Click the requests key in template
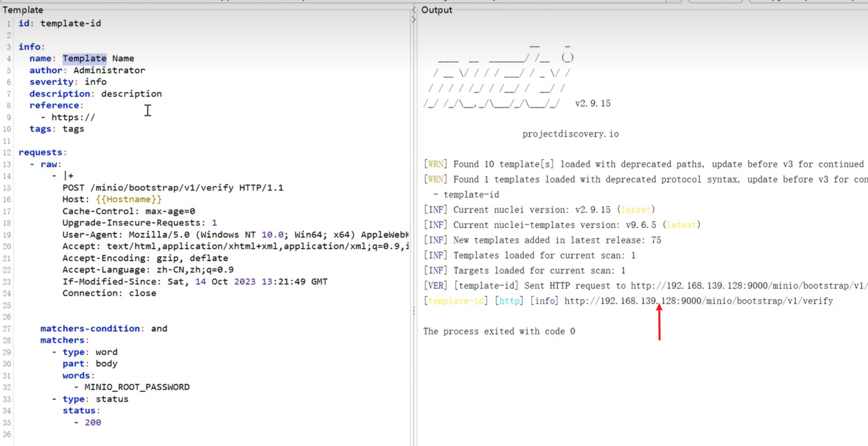The width and height of the screenshot is (868, 446). click(x=40, y=153)
